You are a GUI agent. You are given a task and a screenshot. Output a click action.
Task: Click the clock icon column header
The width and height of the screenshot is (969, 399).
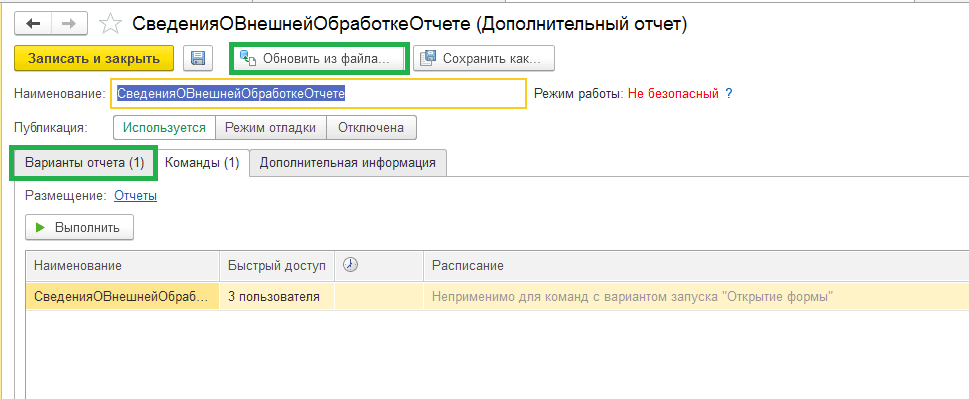click(x=350, y=265)
